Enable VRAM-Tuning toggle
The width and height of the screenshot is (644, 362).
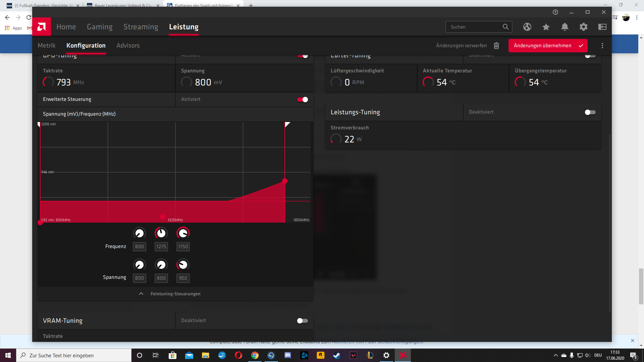coord(302,321)
